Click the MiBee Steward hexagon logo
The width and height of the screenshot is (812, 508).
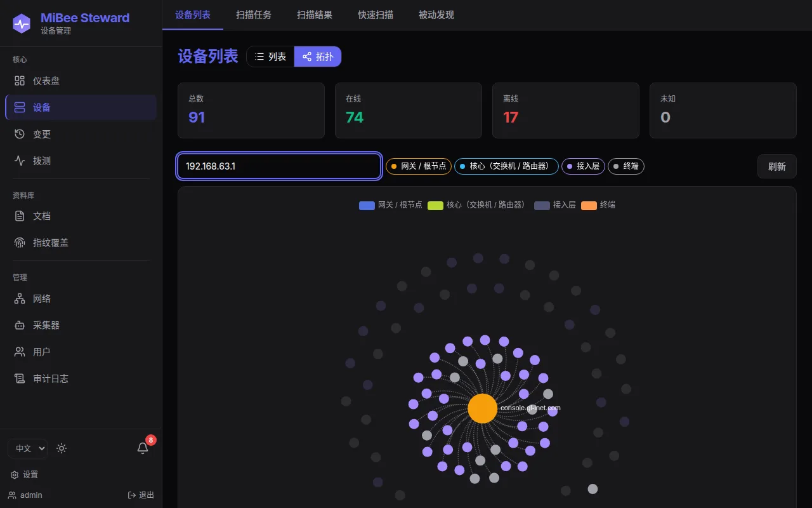tap(22, 24)
